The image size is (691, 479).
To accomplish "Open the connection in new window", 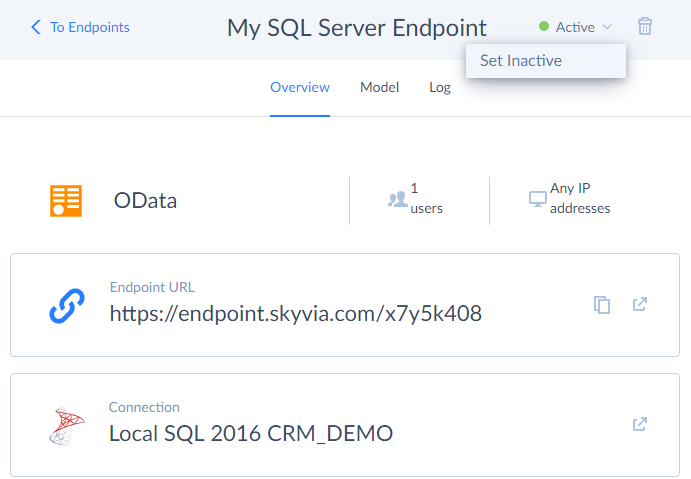I will [640, 424].
